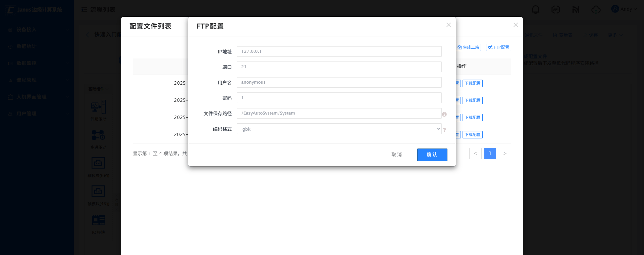This screenshot has height=255, width=644.
Task: Open 流程管理 in the sidebar
Action: pos(37,80)
